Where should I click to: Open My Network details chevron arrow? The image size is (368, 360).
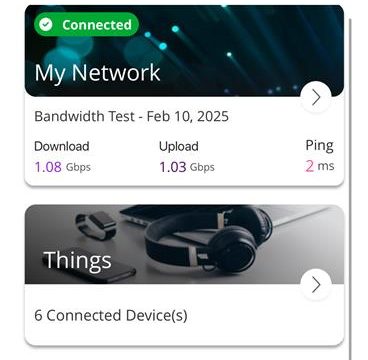pyautogui.click(x=316, y=98)
